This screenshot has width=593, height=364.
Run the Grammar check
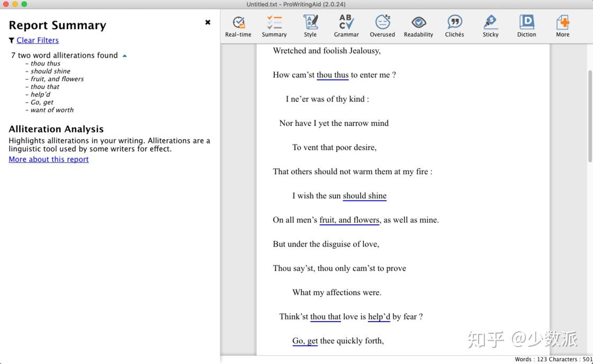click(x=346, y=26)
